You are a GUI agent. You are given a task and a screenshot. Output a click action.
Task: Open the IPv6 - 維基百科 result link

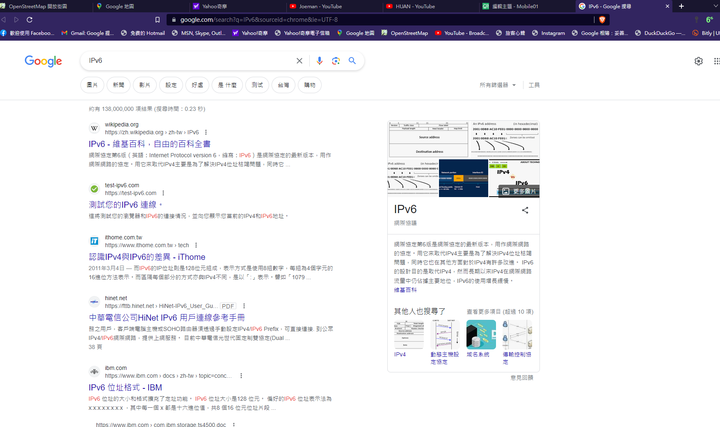149,144
